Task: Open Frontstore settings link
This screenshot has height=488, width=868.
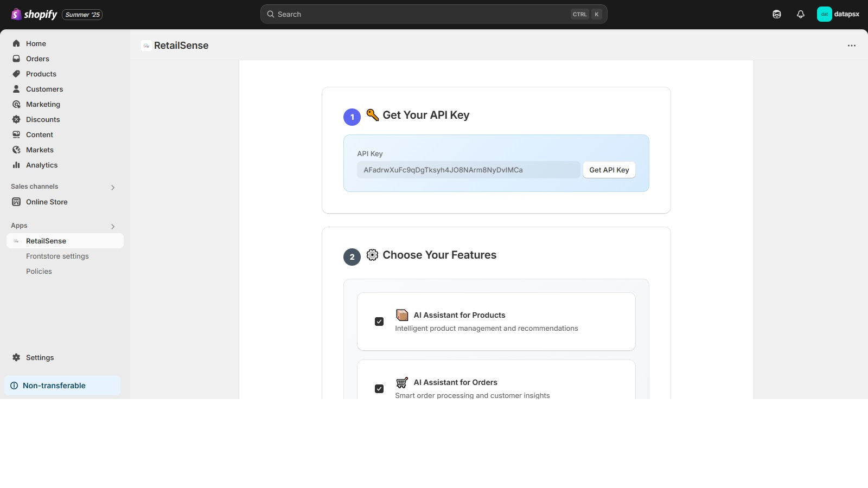Action: 57,256
